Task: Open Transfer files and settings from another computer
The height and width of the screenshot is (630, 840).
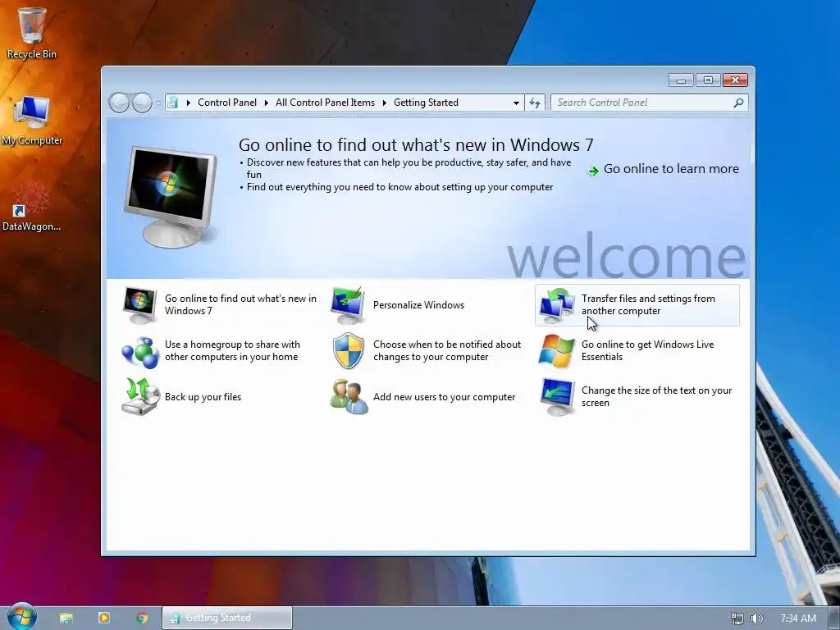Action: coord(648,304)
